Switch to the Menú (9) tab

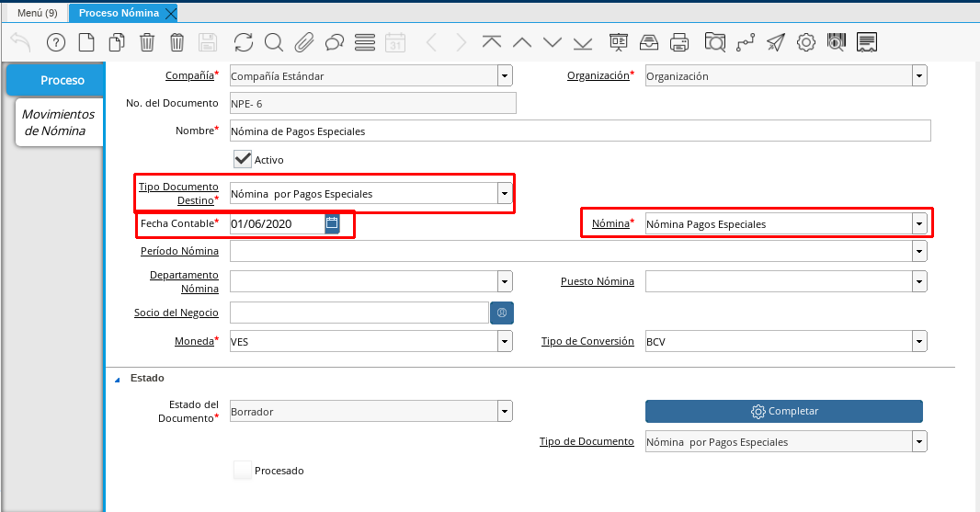[x=38, y=13]
